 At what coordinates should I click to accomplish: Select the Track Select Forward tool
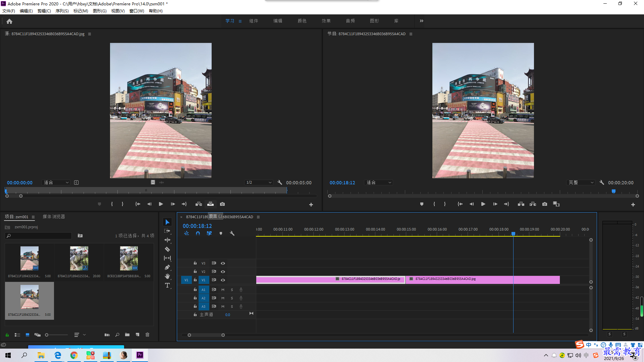pos(167,231)
